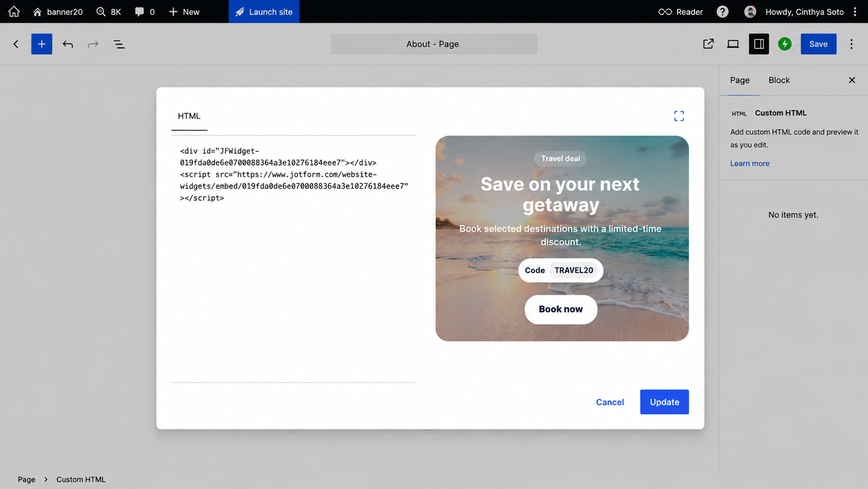Click the Travel deal badge
This screenshot has height=489, width=868.
point(560,158)
